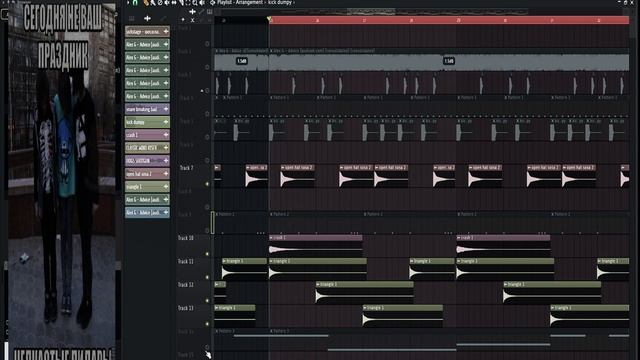Screen dimensions: 640x360
Task: Choose the dotted-square Select tool
Action: pos(188,3)
